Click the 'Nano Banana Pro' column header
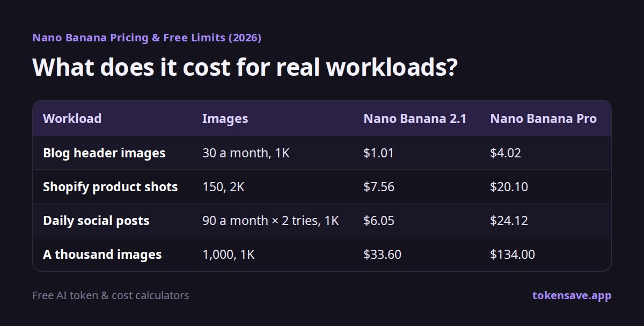This screenshot has height=326, width=644. (x=543, y=119)
